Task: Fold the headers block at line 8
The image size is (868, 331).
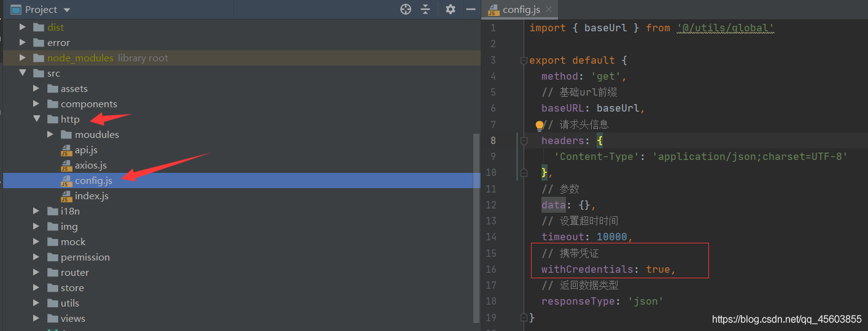Action: click(524, 141)
